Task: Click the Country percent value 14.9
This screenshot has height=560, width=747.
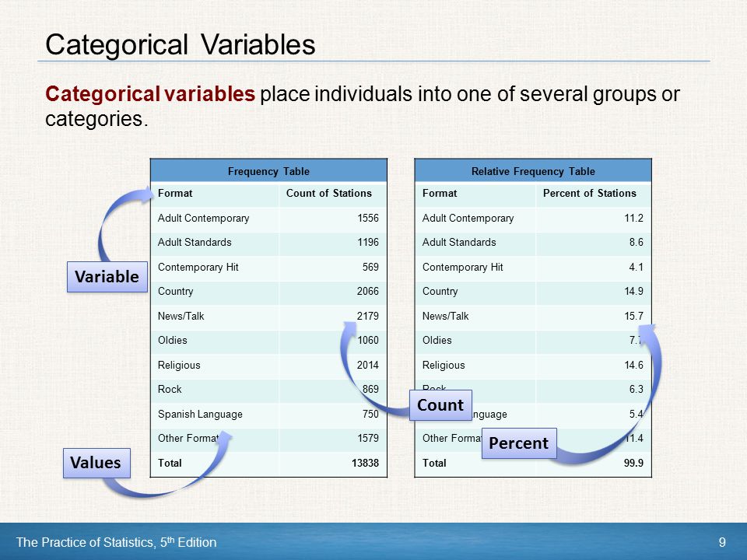Action: point(633,291)
